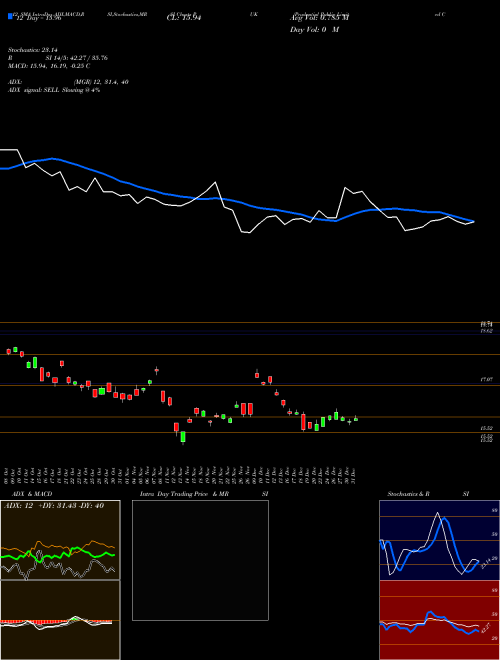Click the 'ADX signal: SELL Slowing @ 4%' text
This screenshot has width=500, height=660.
pos(54,90)
